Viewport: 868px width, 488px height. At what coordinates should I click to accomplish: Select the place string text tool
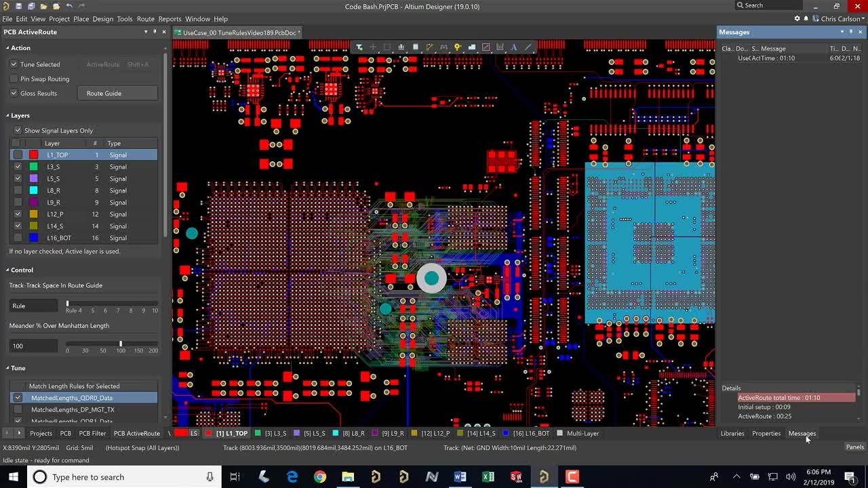point(514,47)
